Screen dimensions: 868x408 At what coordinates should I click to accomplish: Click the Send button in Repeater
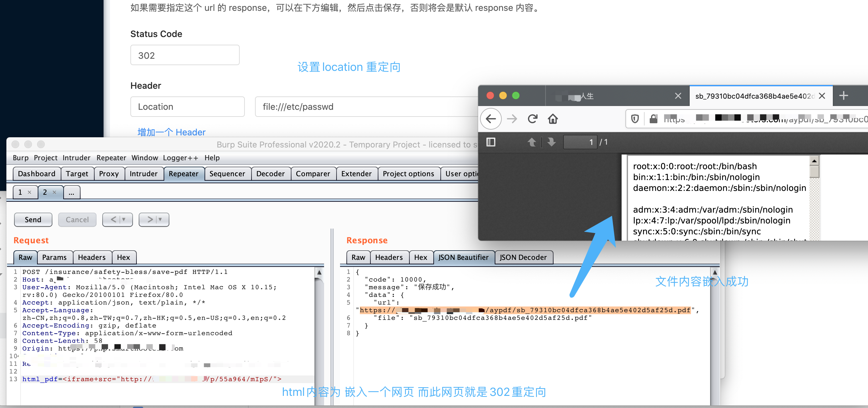point(33,220)
